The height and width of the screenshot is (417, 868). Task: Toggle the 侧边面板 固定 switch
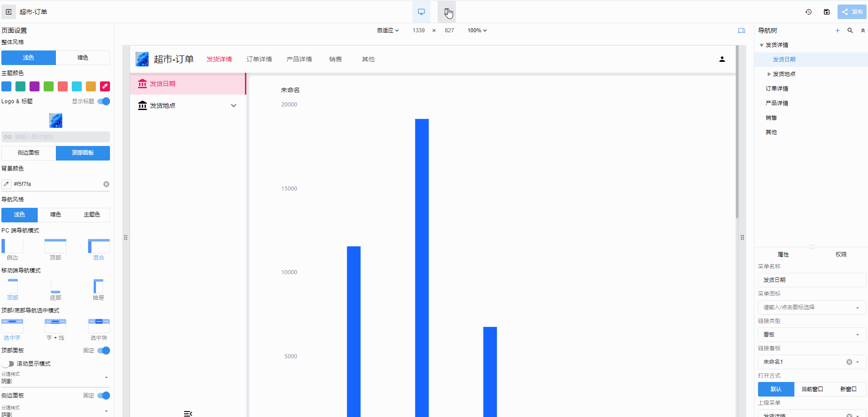click(104, 396)
